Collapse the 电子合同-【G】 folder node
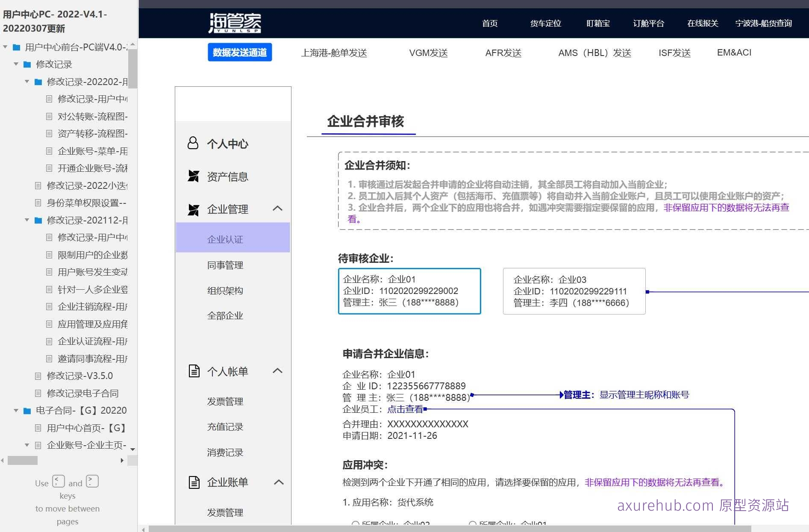Viewport: 809px width, 532px height. [16, 410]
